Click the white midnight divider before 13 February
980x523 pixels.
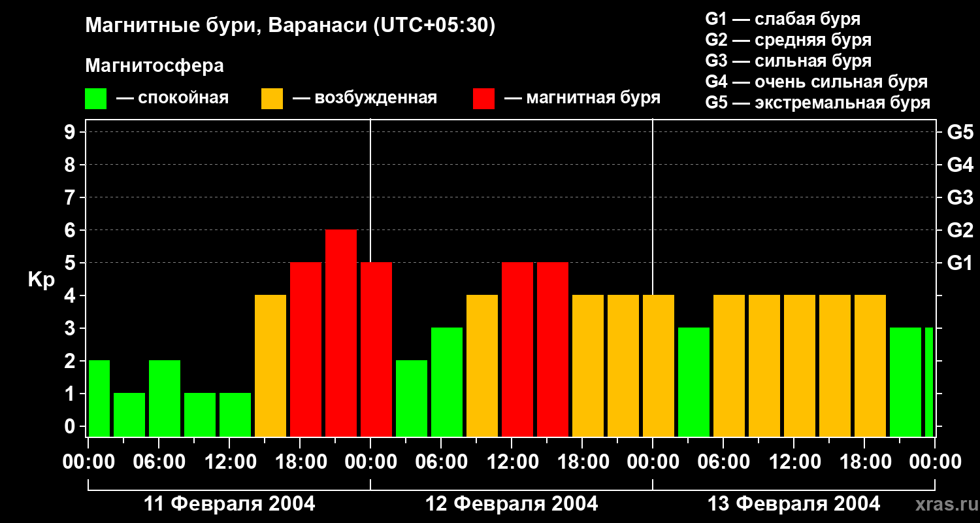point(653,207)
